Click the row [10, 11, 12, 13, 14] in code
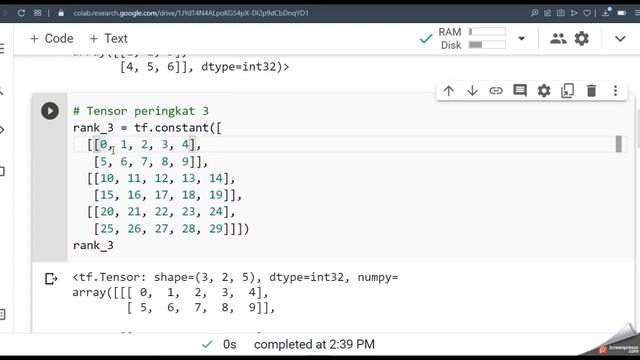 click(x=161, y=178)
